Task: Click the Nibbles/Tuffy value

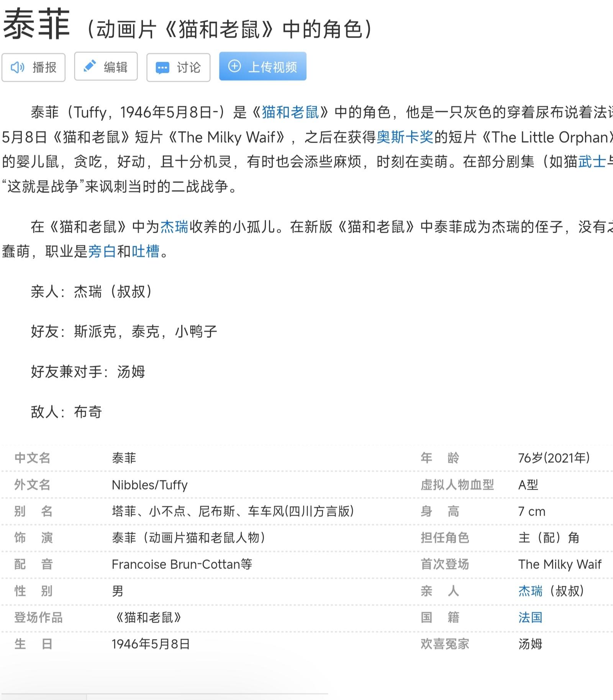Action: pos(150,485)
